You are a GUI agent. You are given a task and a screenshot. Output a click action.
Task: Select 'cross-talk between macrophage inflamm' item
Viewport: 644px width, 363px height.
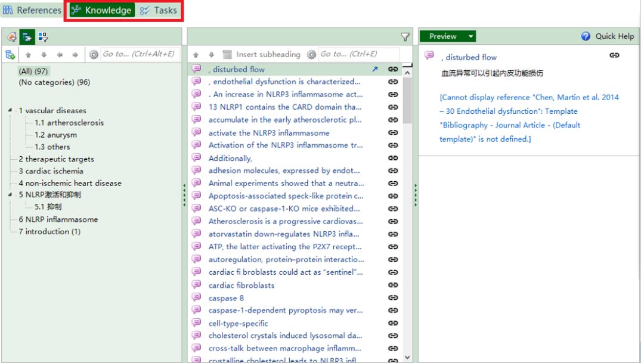click(x=284, y=348)
